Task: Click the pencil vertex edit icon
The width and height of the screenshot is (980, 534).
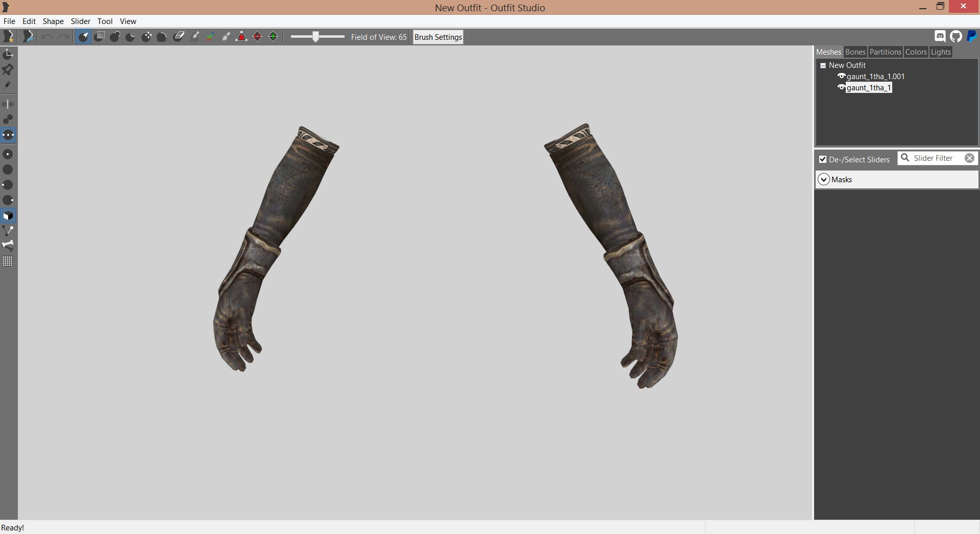Action: click(8, 85)
